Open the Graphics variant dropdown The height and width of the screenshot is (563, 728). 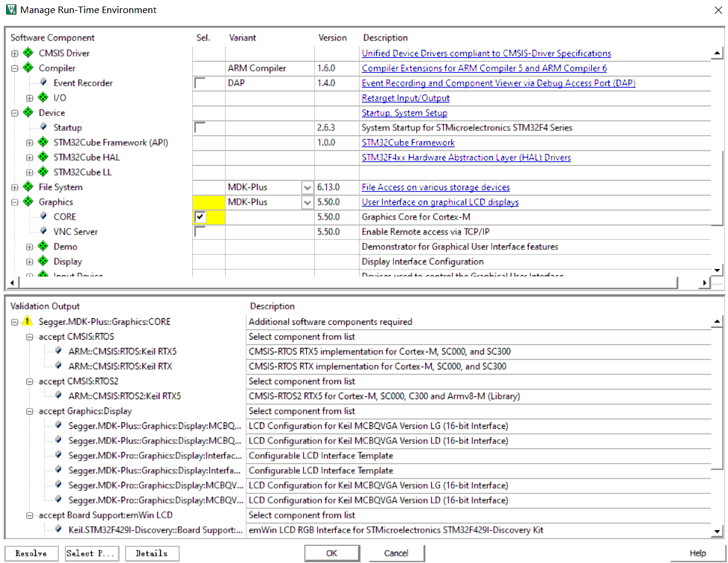[307, 202]
